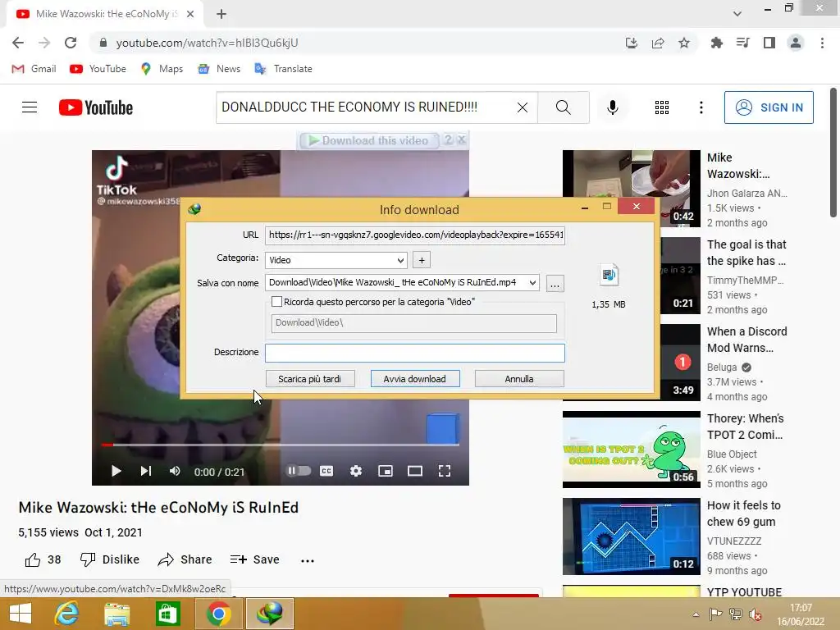840x630 pixels.
Task: Open Translate bookmark
Action: pyautogui.click(x=283, y=69)
